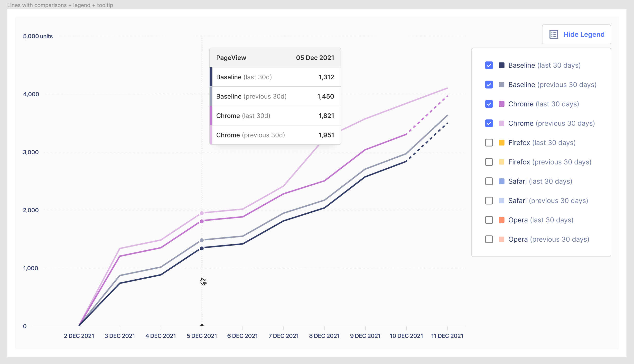Click the yellow Firefox (last 30 days) swatch
This screenshot has height=364, width=634.
(501, 143)
